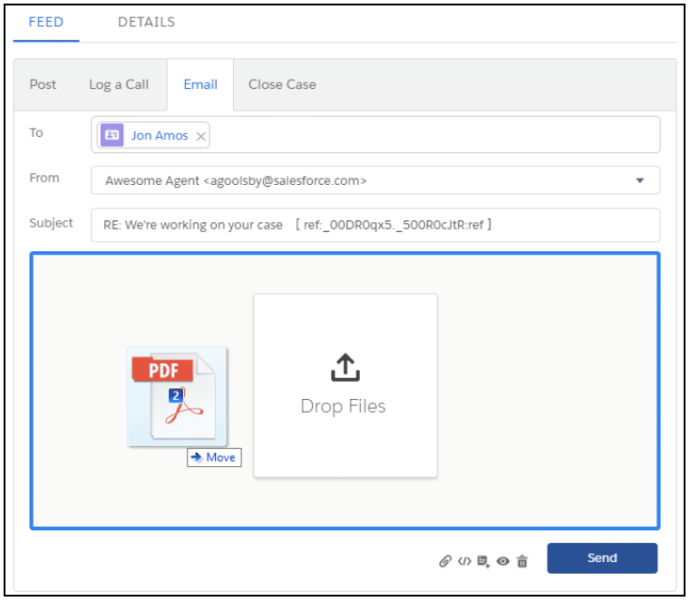Switch to the FEED tab
The width and height of the screenshot is (700, 602).
tap(46, 22)
